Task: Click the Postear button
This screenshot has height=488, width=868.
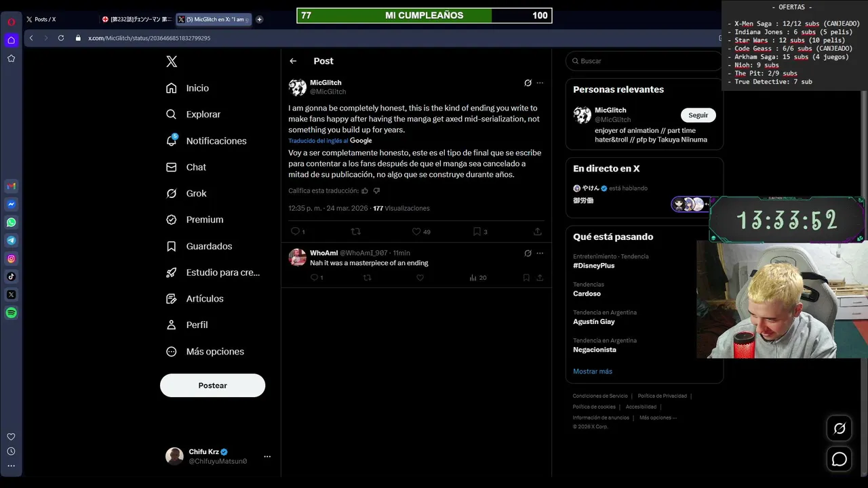Action: [x=212, y=385]
